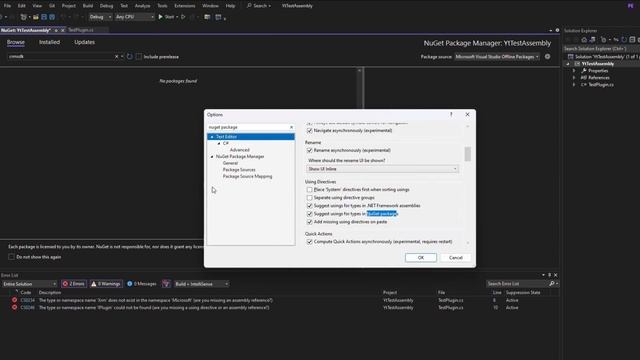Click the Solution Explorer home icon
The width and height of the screenshot is (640, 360).
coord(584,40)
